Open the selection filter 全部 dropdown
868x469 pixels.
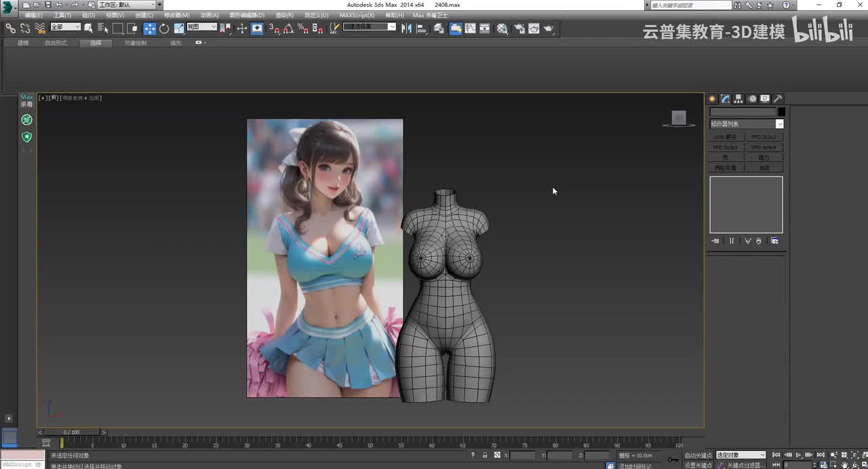(66, 27)
